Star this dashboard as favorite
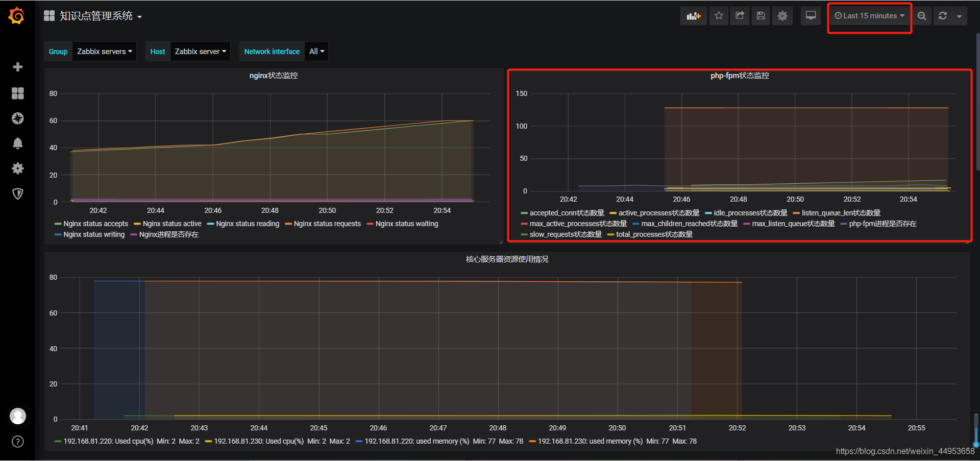980x461 pixels. (x=719, y=16)
